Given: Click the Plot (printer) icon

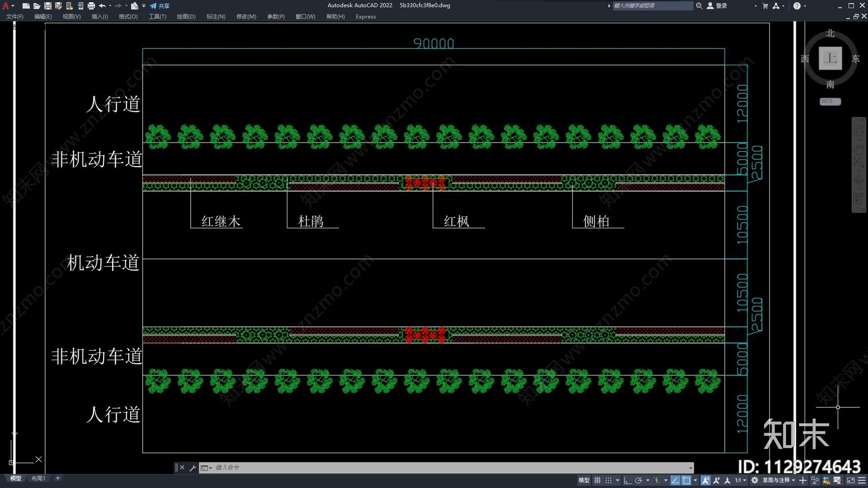Looking at the screenshot, I should click(x=91, y=6).
